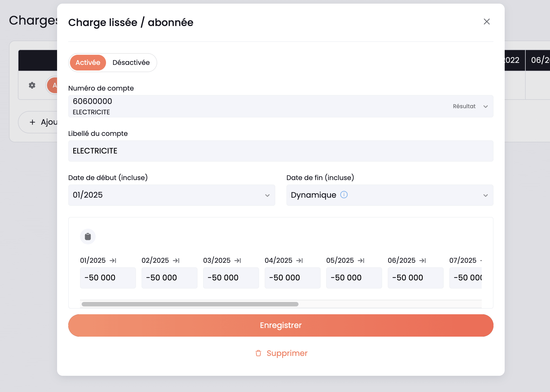Open settings gear in background table row

coord(32,85)
